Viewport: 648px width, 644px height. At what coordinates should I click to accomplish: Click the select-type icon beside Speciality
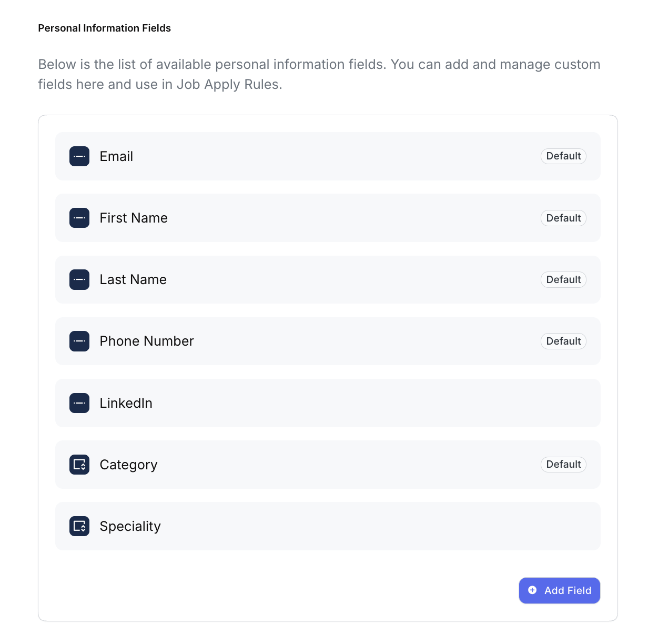[79, 526]
